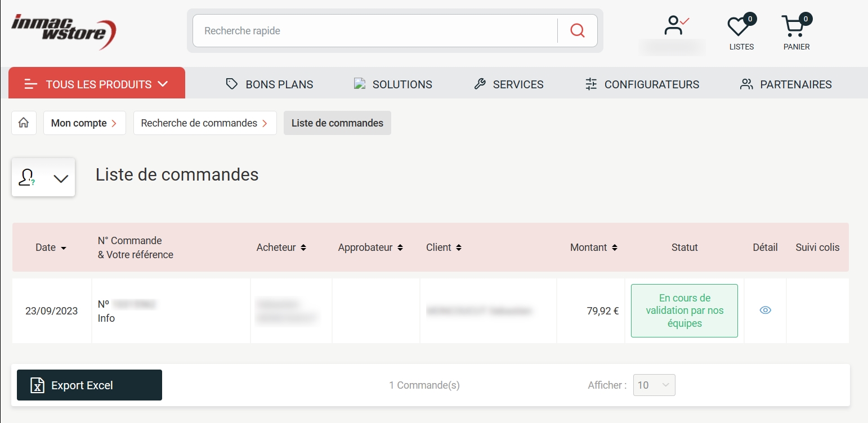Sort orders by Date column
Viewport: 868px width, 423px height.
coord(51,247)
